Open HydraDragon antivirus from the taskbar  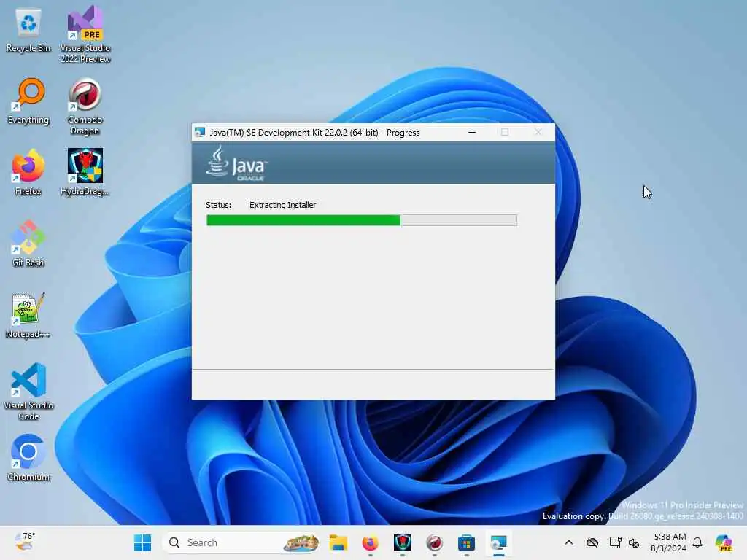point(403,542)
